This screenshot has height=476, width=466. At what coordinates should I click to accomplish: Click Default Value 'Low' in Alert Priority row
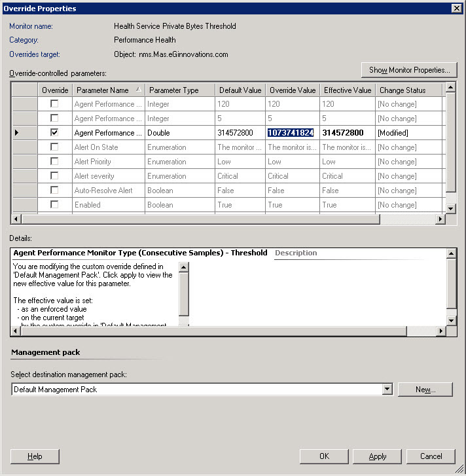(240, 162)
